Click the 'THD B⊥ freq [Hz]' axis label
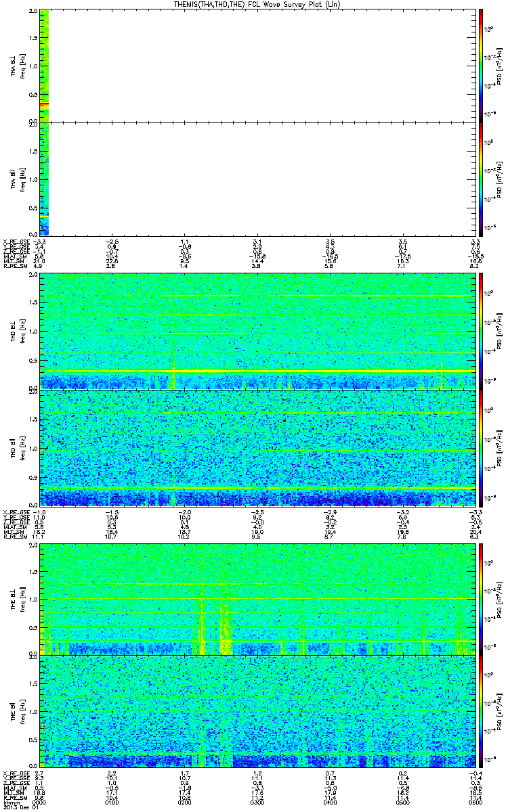 coord(18,331)
